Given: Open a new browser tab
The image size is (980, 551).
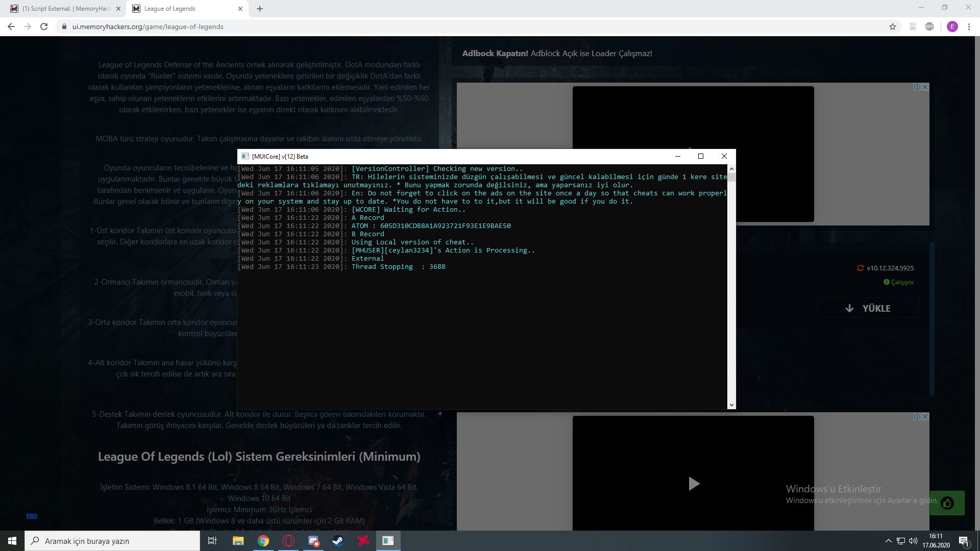Looking at the screenshot, I should click(260, 9).
